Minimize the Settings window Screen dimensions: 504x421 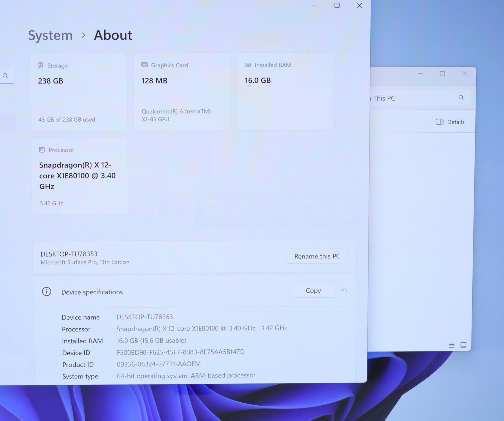pyautogui.click(x=314, y=5)
